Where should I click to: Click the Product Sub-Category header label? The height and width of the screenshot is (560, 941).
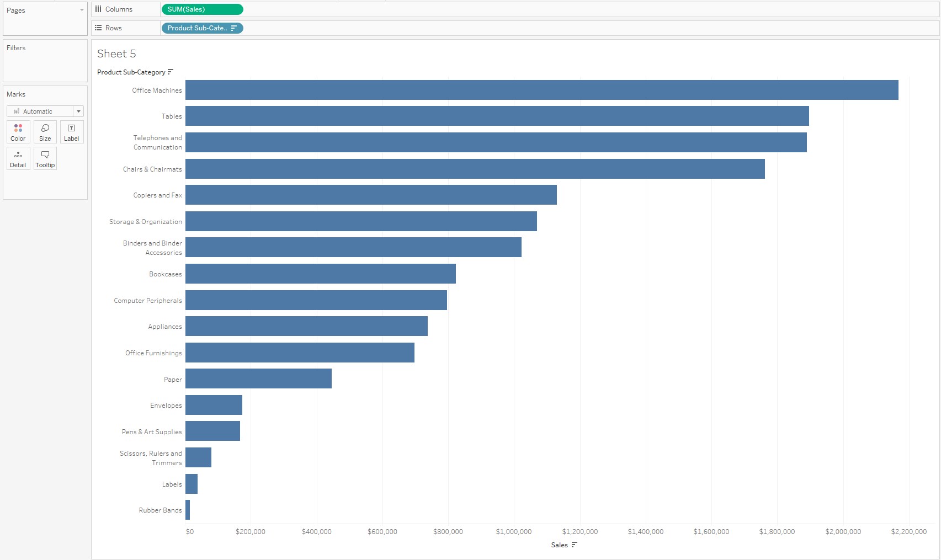coord(131,72)
